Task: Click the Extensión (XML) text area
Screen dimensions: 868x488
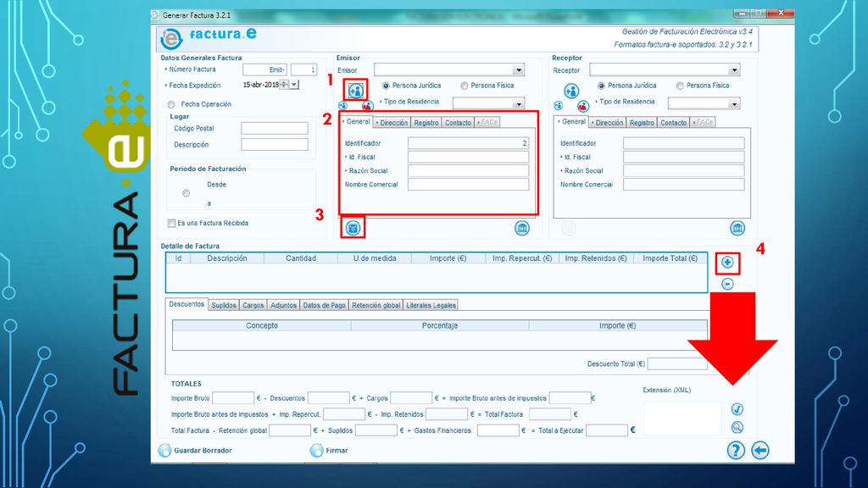Action: 682,419
